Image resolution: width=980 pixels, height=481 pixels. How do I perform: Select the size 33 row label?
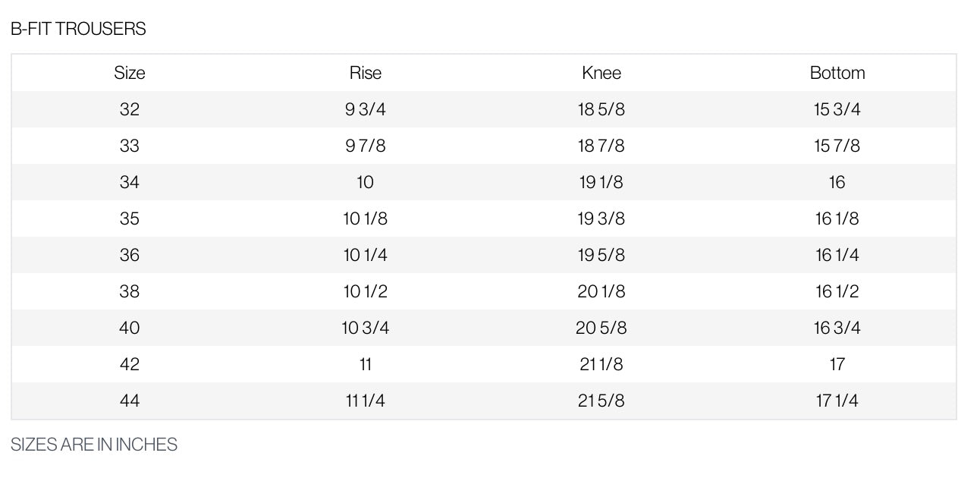130,146
